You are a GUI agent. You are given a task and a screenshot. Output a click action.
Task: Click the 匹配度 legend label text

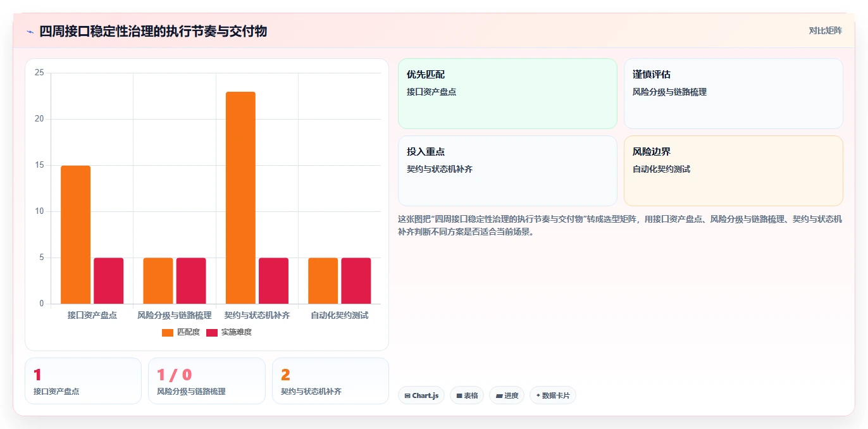[x=188, y=332]
